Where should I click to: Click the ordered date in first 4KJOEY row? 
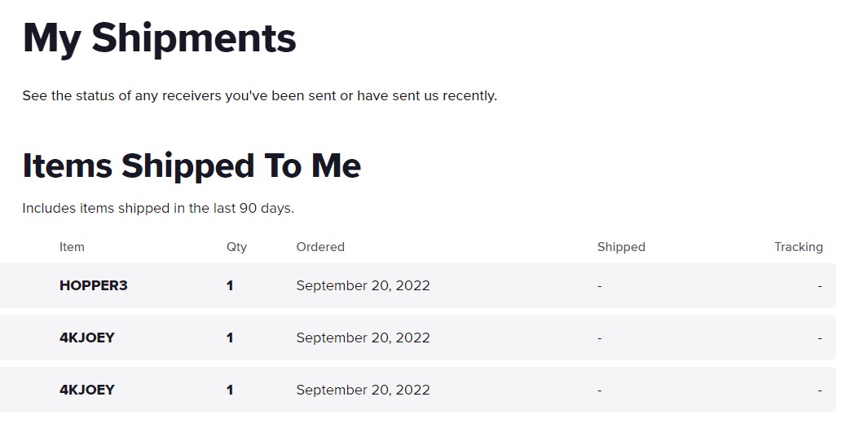(364, 338)
